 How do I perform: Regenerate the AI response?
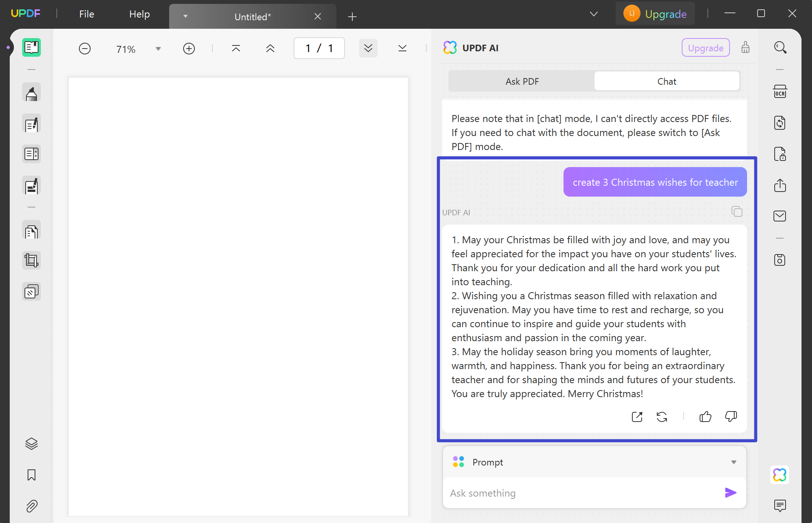pos(662,417)
